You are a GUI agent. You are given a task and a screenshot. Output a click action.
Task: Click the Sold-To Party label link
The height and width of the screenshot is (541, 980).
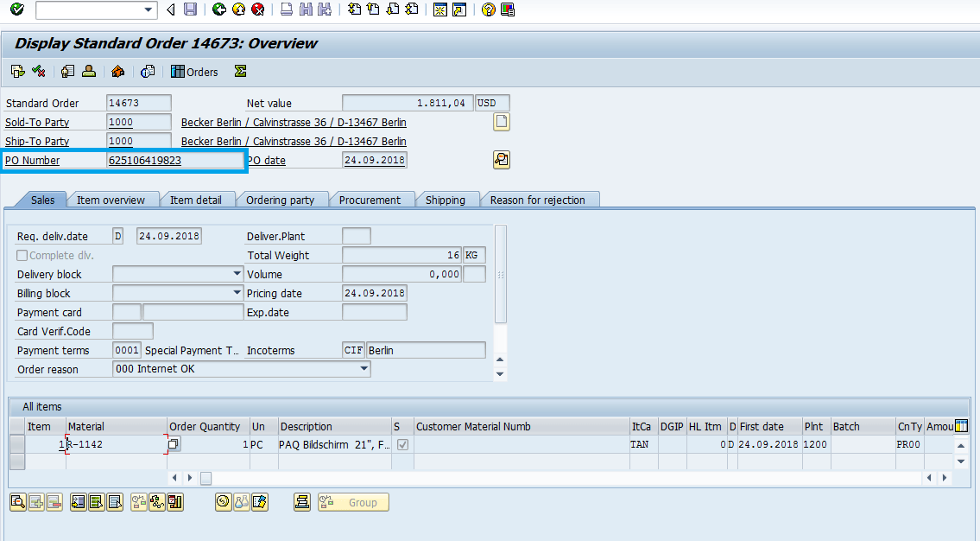(x=37, y=122)
